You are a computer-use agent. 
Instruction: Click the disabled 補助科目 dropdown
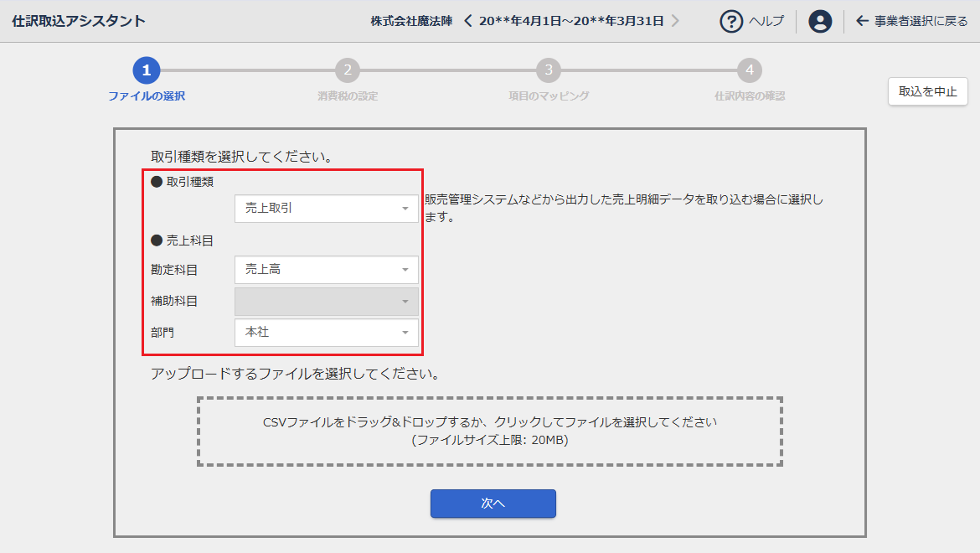tap(326, 302)
